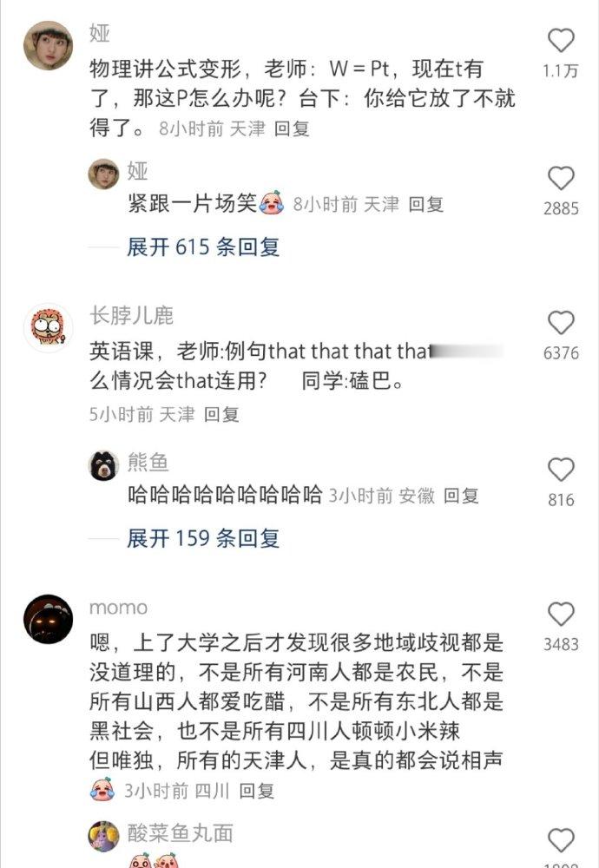Screen dimensions: 599x868
Task: Open momo's dark avatar
Action: (x=48, y=620)
